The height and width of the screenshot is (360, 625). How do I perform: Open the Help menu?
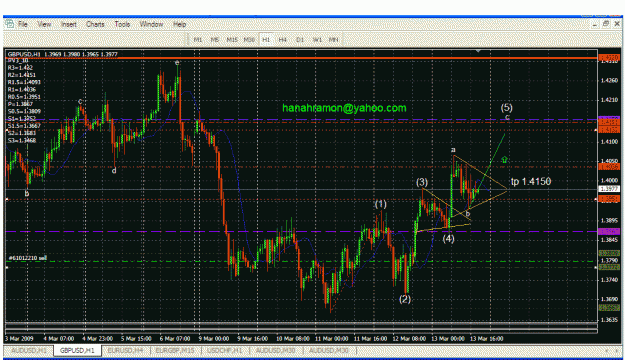click(179, 24)
